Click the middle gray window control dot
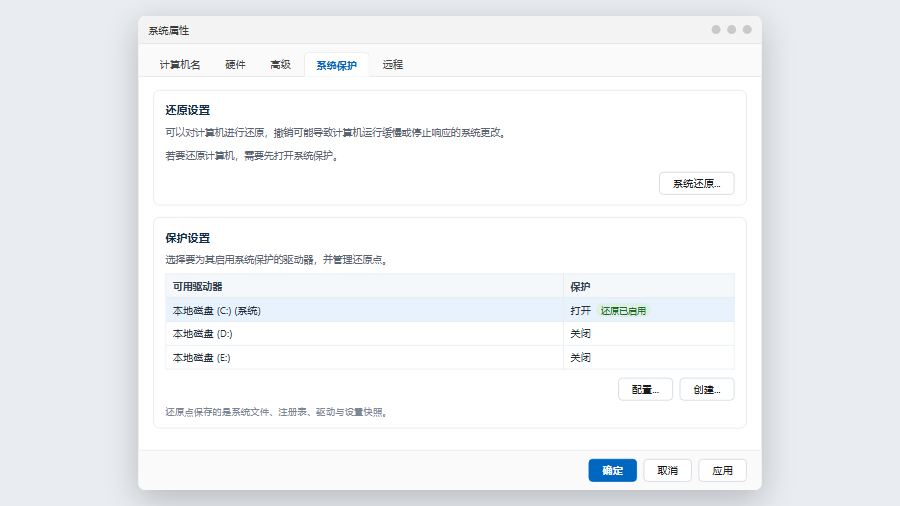 point(731,29)
